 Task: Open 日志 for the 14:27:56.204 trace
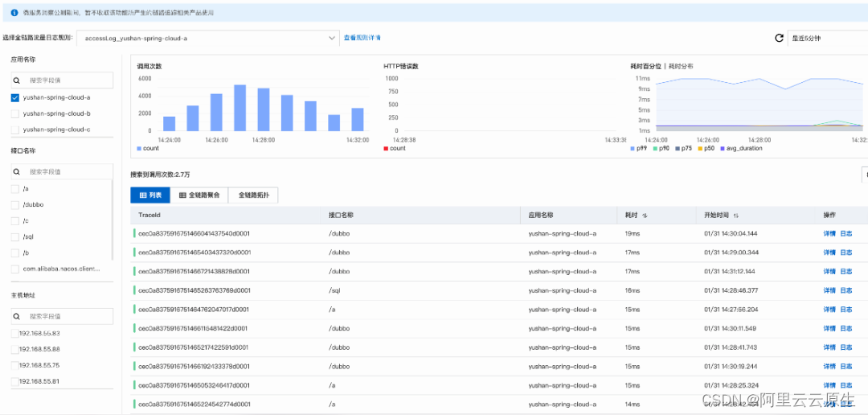coord(845,309)
